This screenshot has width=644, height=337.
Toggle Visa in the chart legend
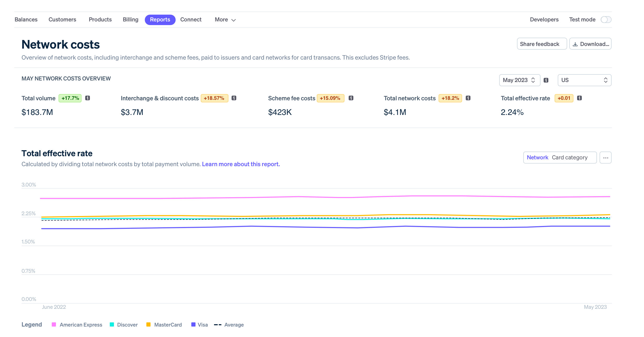point(199,324)
